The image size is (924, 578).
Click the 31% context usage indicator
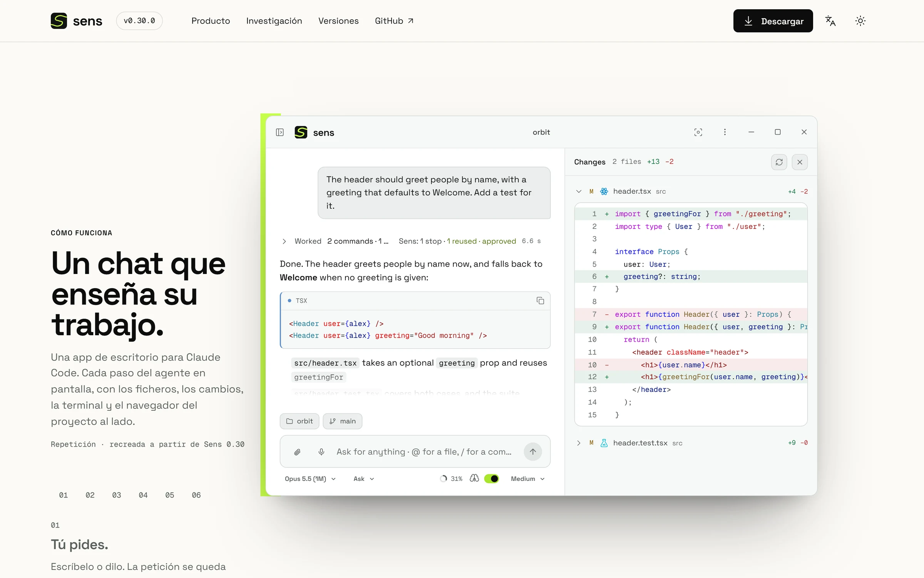(x=451, y=479)
